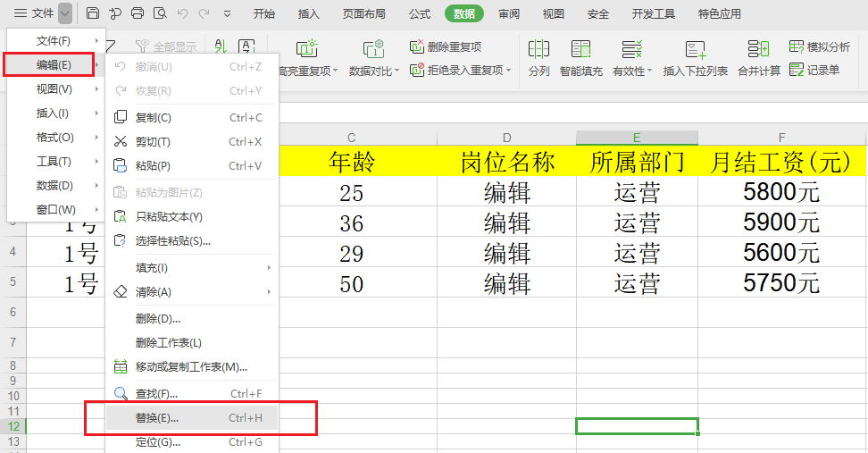Switch to the 页面布局 ribbon tab
Screen dimensions: 868x453
[x=363, y=13]
